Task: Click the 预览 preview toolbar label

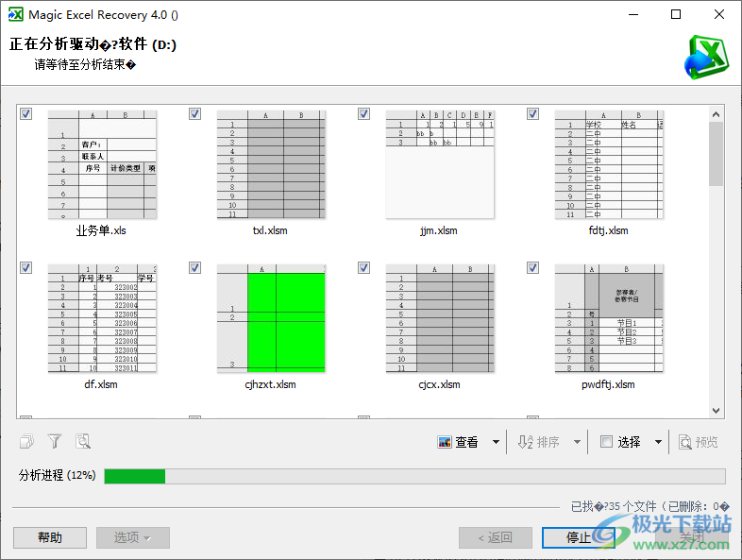Action: tap(706, 442)
